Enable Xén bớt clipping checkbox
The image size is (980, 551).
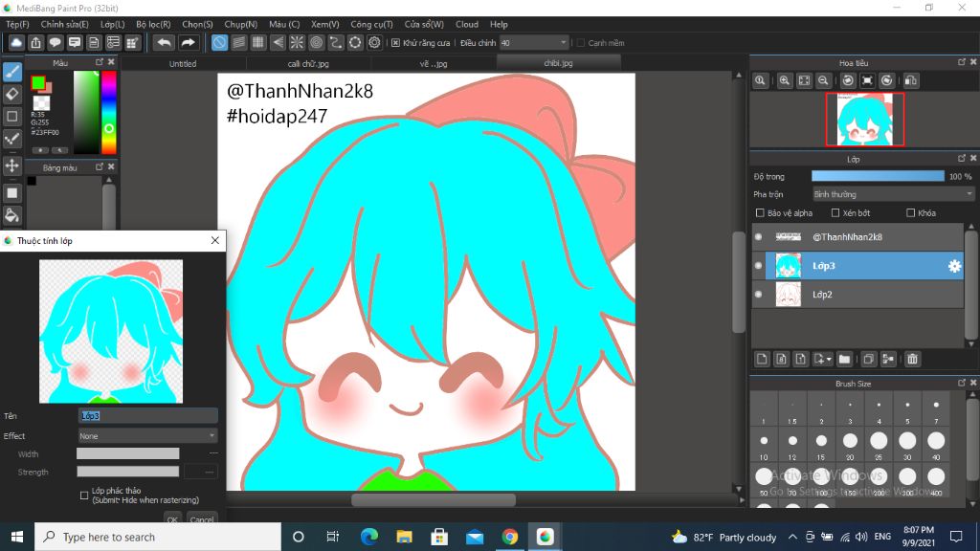coord(835,213)
